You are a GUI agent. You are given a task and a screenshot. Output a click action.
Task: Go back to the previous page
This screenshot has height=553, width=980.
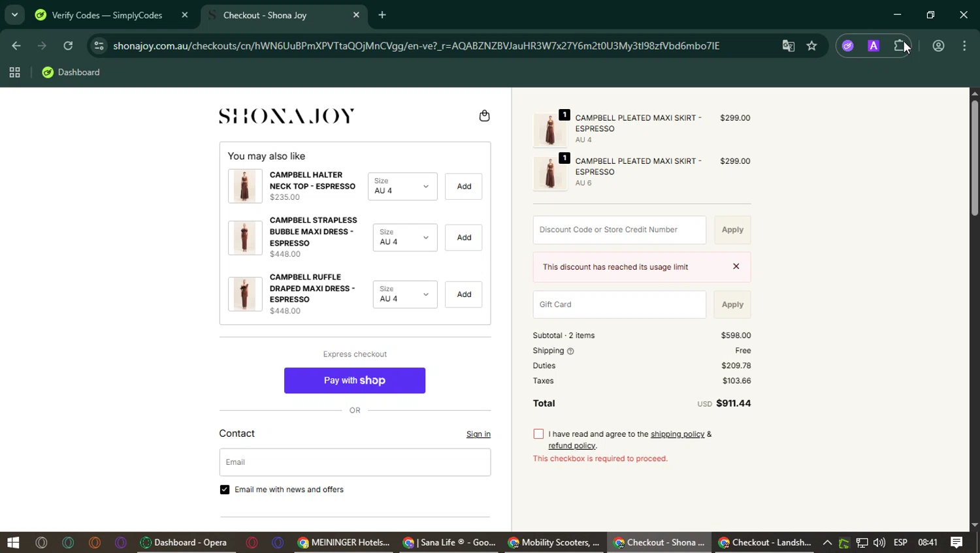point(16,46)
